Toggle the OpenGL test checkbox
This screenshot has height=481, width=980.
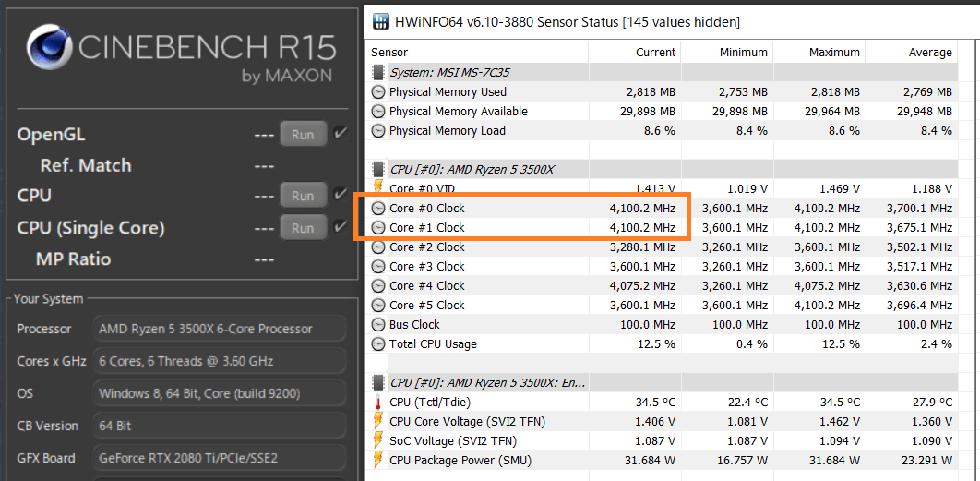tap(340, 133)
